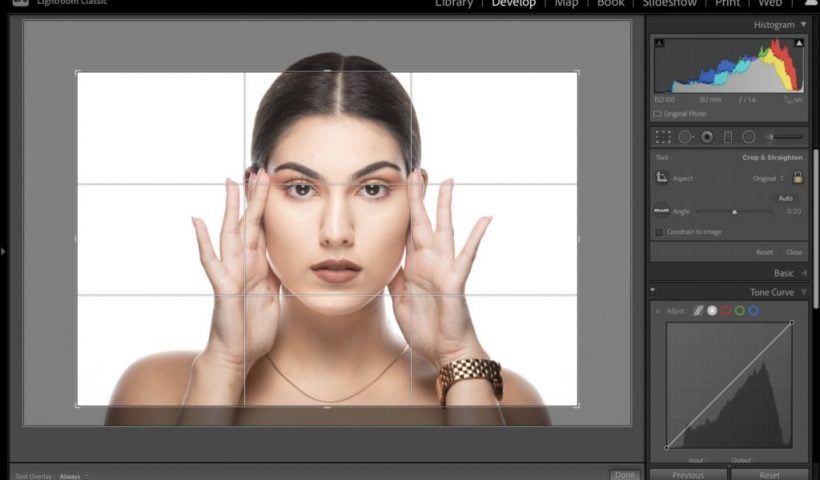820x480 pixels.
Task: Click the Crop Frame tool icon beside Aspect
Action: [x=661, y=178]
